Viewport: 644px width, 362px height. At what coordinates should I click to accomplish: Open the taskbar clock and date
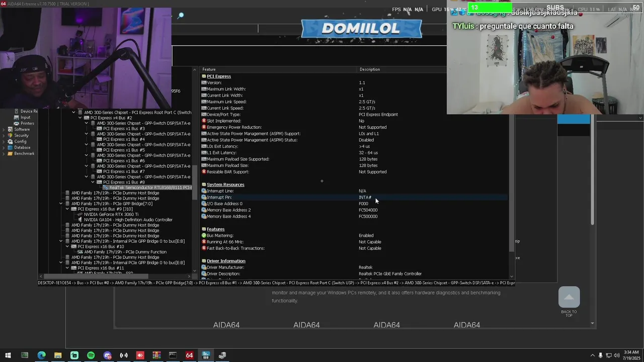click(x=631, y=355)
